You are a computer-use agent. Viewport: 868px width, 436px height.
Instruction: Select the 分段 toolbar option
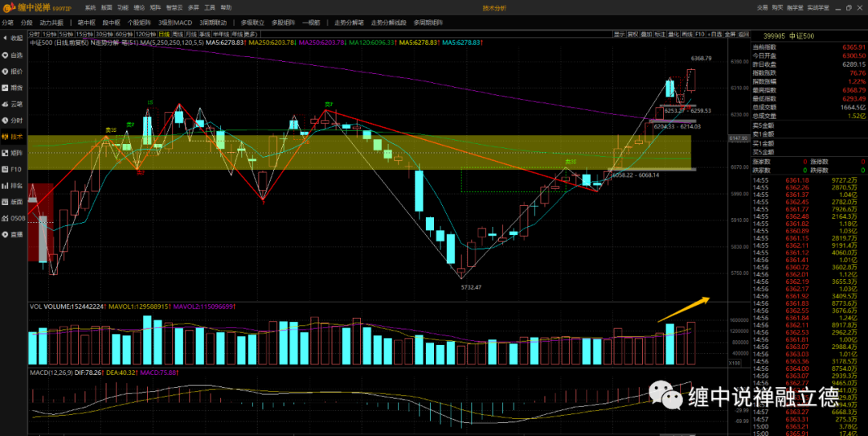point(27,23)
